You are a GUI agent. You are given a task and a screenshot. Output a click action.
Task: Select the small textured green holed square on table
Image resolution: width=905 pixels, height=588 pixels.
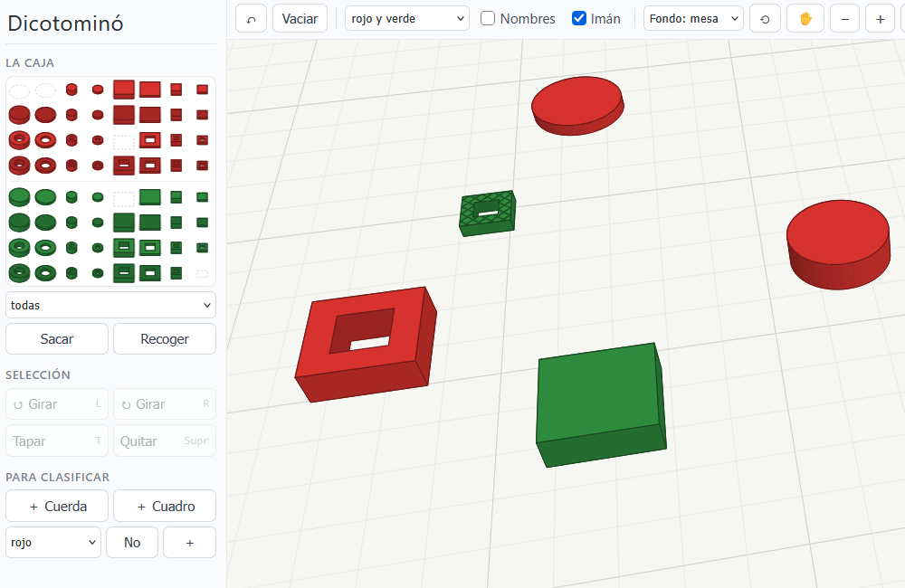[x=487, y=213]
